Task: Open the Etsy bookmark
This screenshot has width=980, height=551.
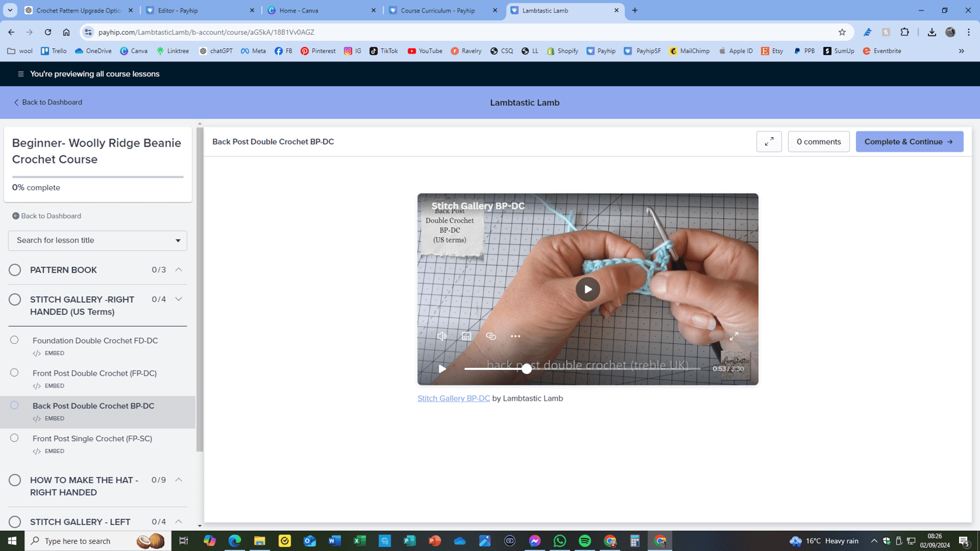Action: [772, 51]
